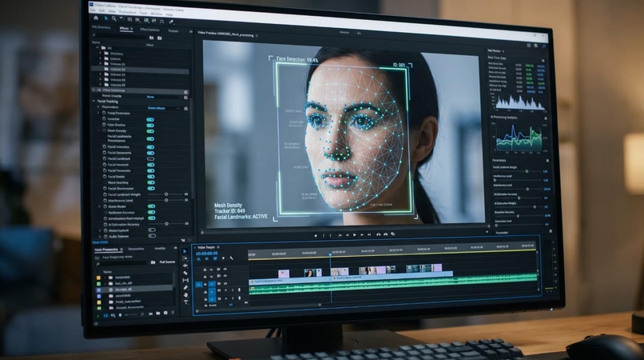
Task: Toggle the eye visibility for third video track
Action: coord(225,284)
